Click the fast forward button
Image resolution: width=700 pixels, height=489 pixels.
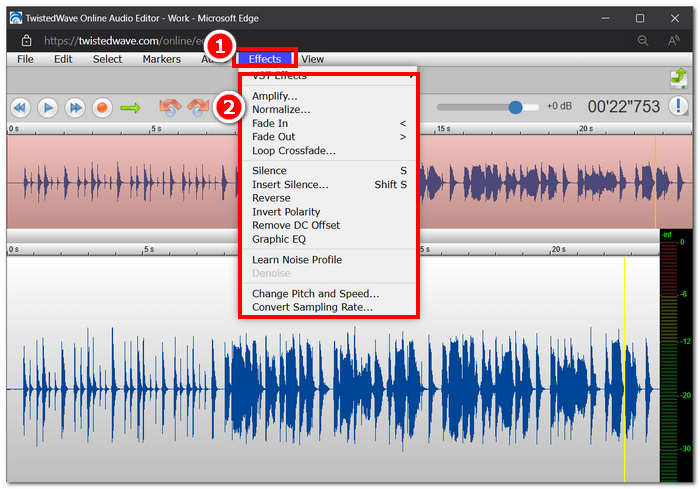(75, 108)
